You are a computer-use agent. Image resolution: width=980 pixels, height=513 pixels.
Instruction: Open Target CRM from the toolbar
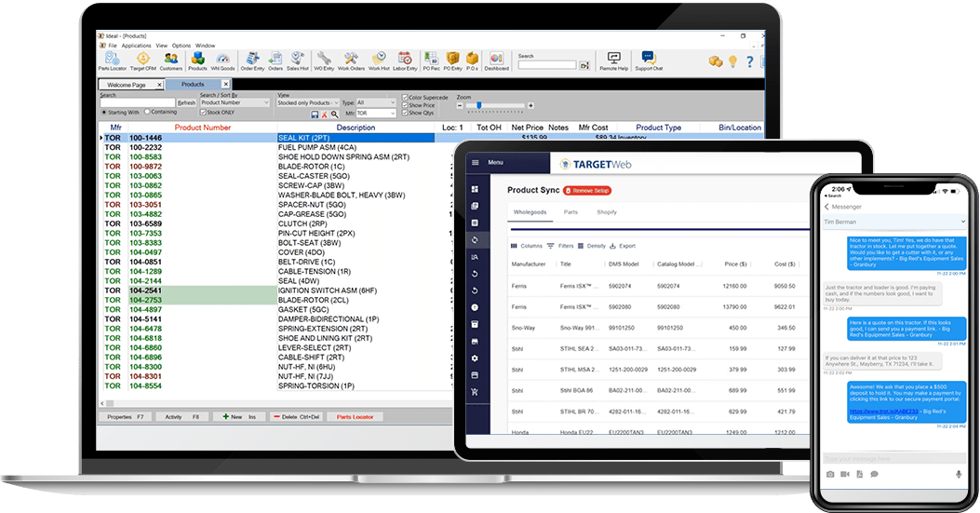143,61
